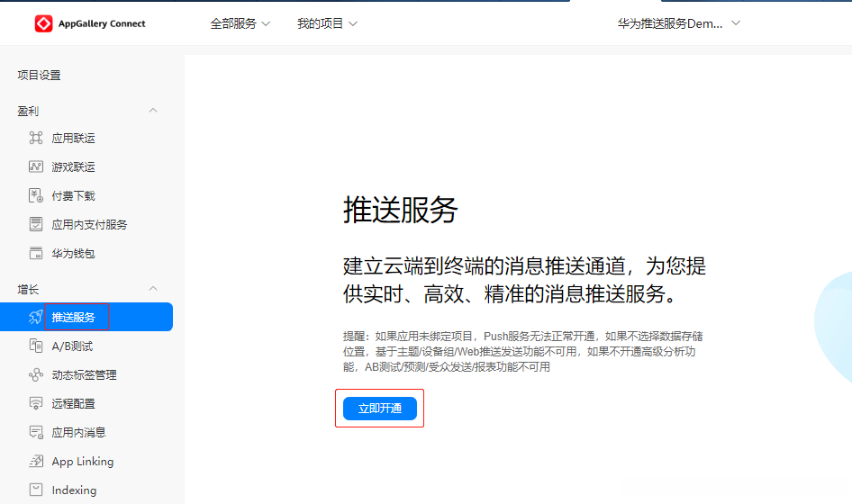852x504 pixels.
Task: Click the 推送服务 rocket icon
Action: click(36, 317)
